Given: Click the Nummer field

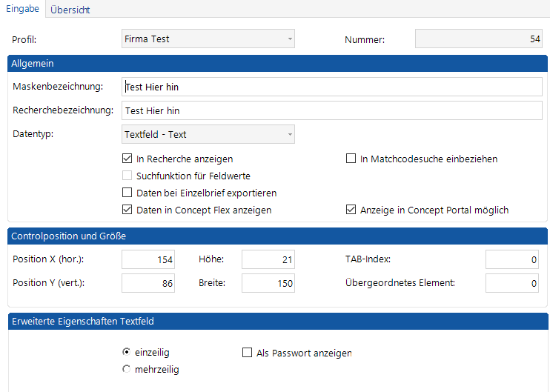Looking at the screenshot, I should pyautogui.click(x=478, y=39).
